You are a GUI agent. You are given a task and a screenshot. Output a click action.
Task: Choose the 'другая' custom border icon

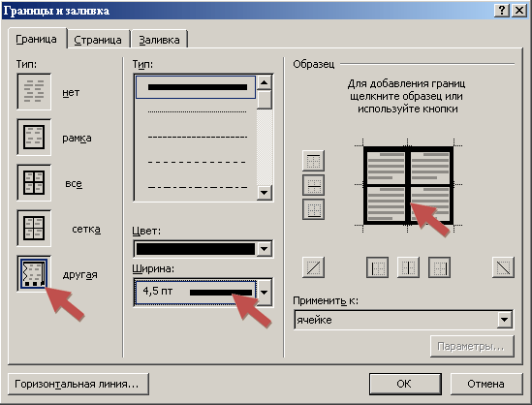pos(34,273)
